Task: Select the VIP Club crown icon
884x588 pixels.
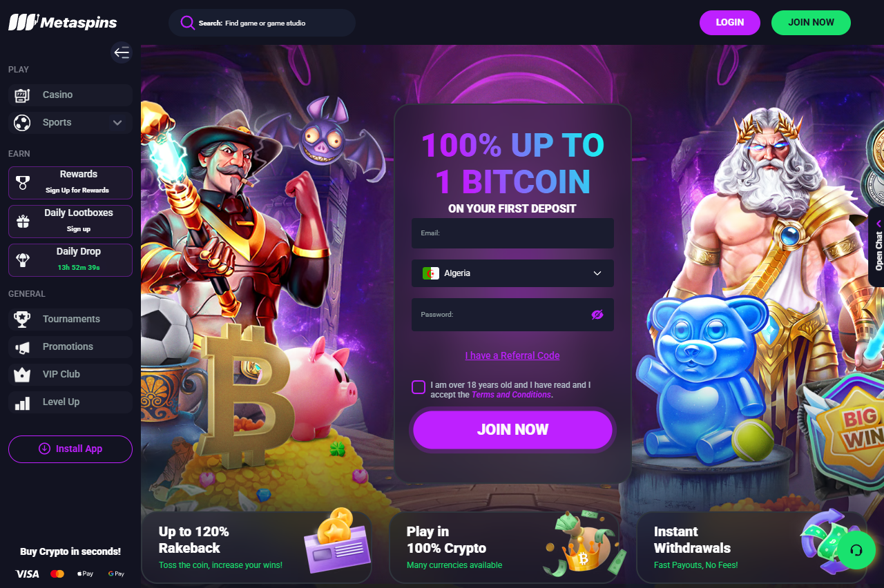Action: 22,375
